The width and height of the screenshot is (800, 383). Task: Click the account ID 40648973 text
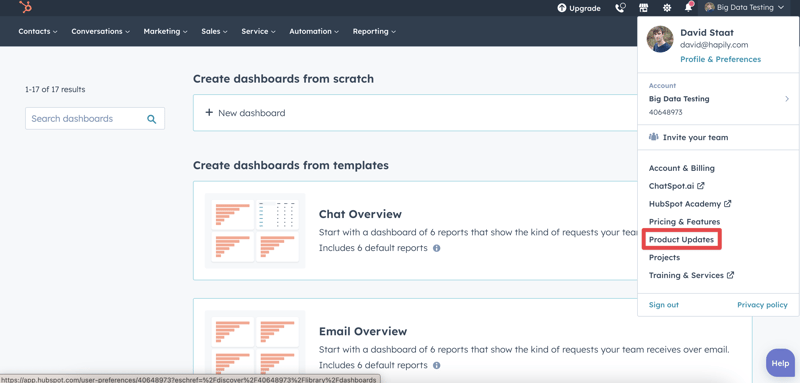[x=665, y=112]
